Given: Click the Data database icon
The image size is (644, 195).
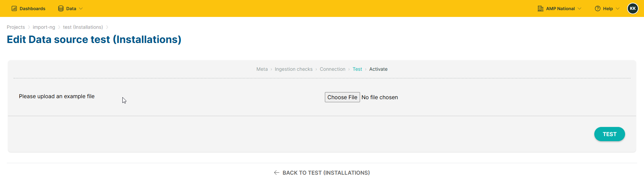Looking at the screenshot, I should tap(61, 8).
